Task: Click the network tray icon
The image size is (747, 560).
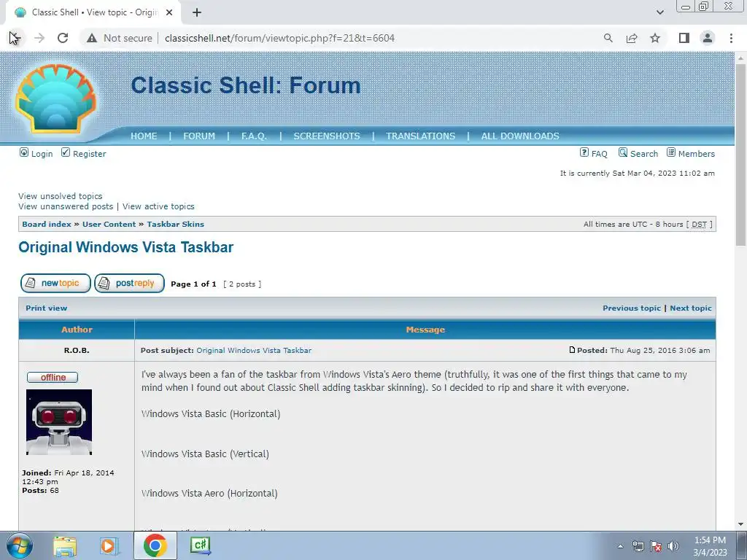Action: click(x=638, y=546)
